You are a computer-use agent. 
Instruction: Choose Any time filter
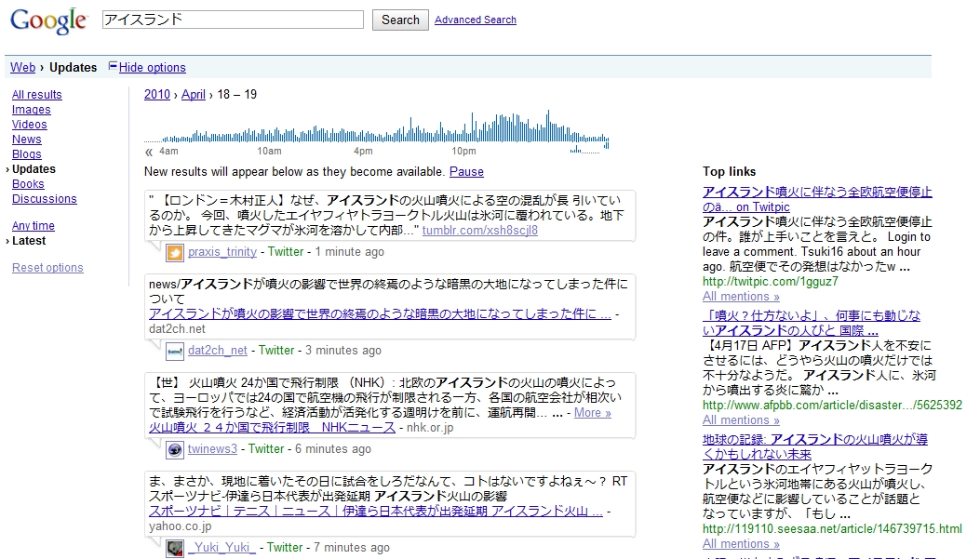pos(34,226)
